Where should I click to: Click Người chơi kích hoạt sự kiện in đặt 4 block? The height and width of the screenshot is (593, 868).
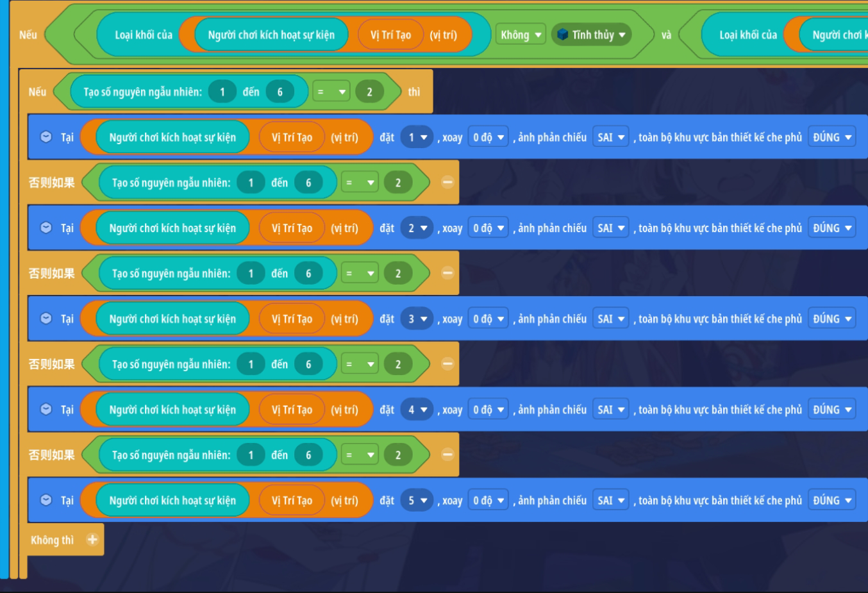172,410
